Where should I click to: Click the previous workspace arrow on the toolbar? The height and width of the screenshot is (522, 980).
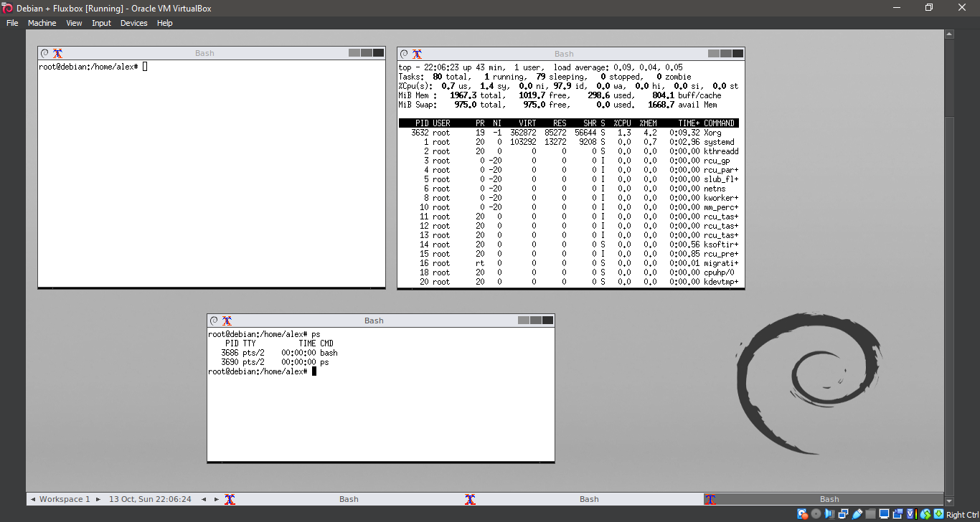(x=32, y=499)
